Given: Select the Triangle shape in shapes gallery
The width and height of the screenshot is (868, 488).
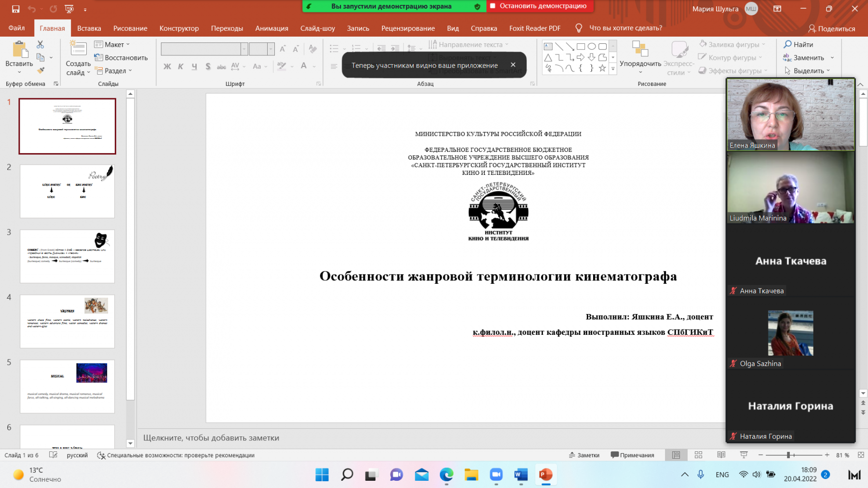Looking at the screenshot, I should (548, 57).
